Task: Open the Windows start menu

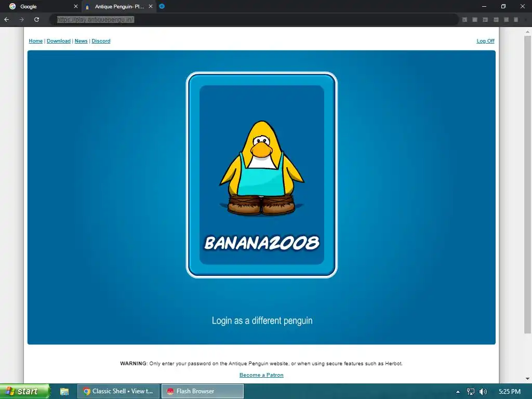Action: (x=25, y=391)
